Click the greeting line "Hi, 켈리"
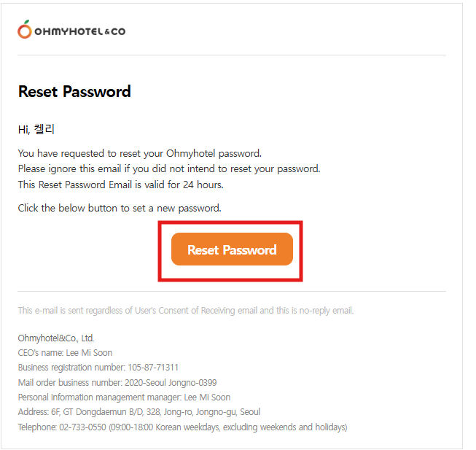Viewport: 476px width, 450px height. point(36,130)
